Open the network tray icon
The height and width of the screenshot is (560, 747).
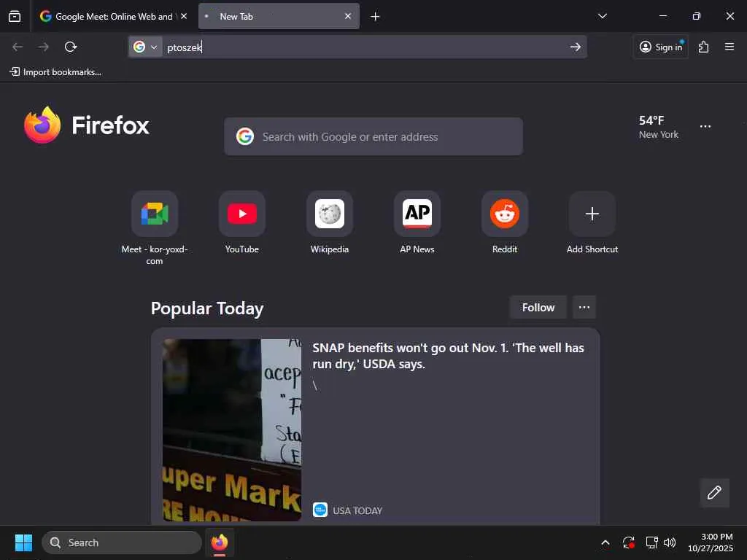(651, 542)
